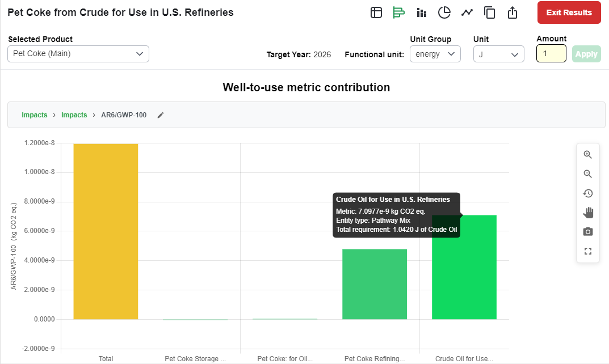Image resolution: width=609 pixels, height=364 pixels.
Task: Open the Unit Group energy dropdown
Action: point(435,54)
